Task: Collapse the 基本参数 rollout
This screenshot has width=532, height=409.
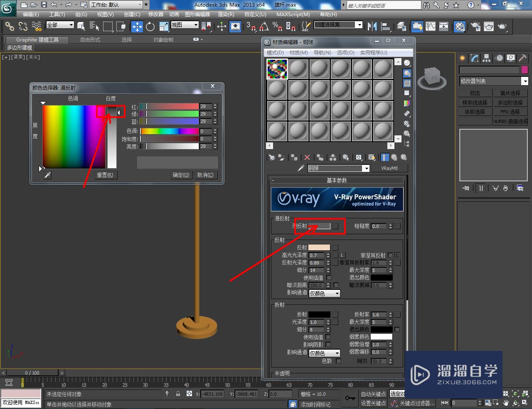Action: [x=337, y=180]
